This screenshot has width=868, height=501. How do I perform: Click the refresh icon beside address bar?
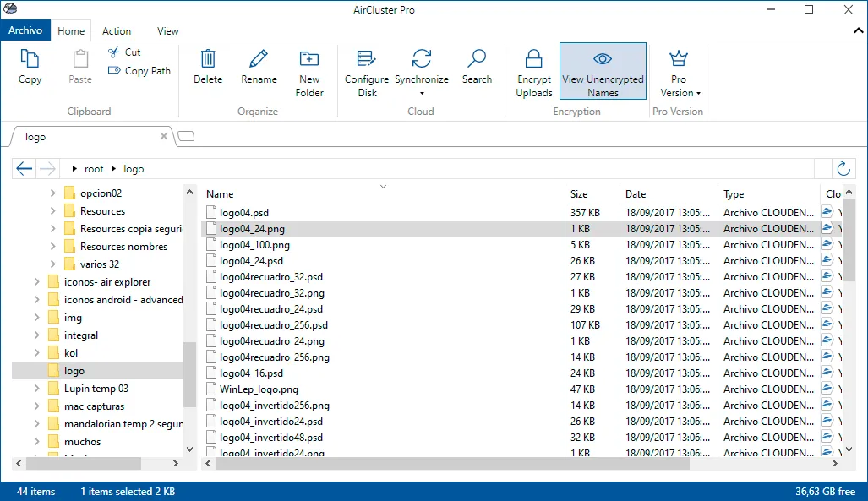click(843, 168)
